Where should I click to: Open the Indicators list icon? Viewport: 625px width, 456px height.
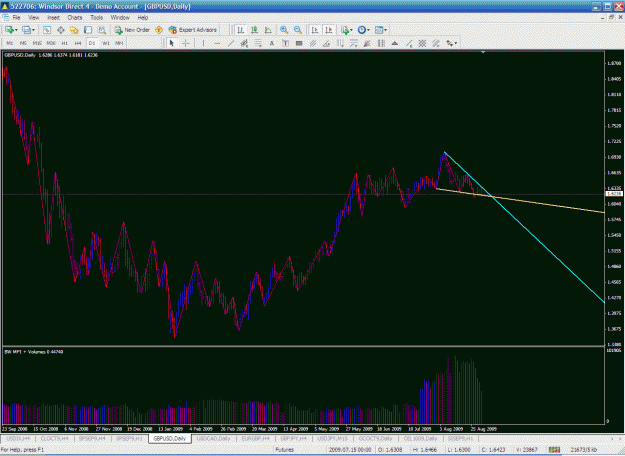click(x=345, y=30)
